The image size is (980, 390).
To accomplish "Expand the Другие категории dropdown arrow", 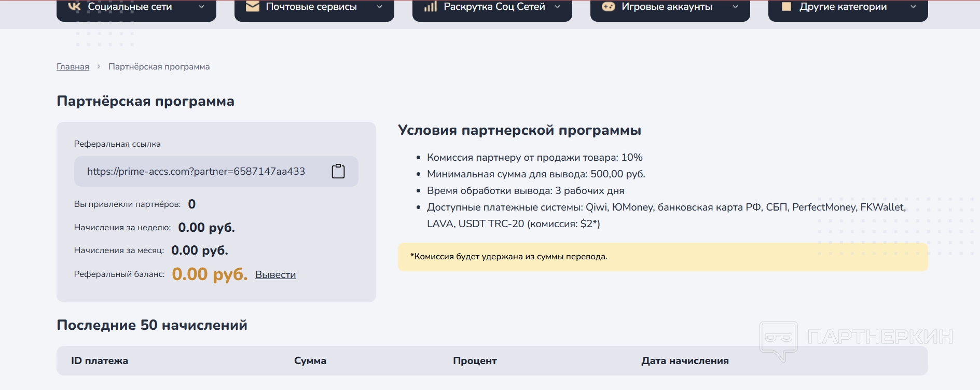I will pos(914,7).
